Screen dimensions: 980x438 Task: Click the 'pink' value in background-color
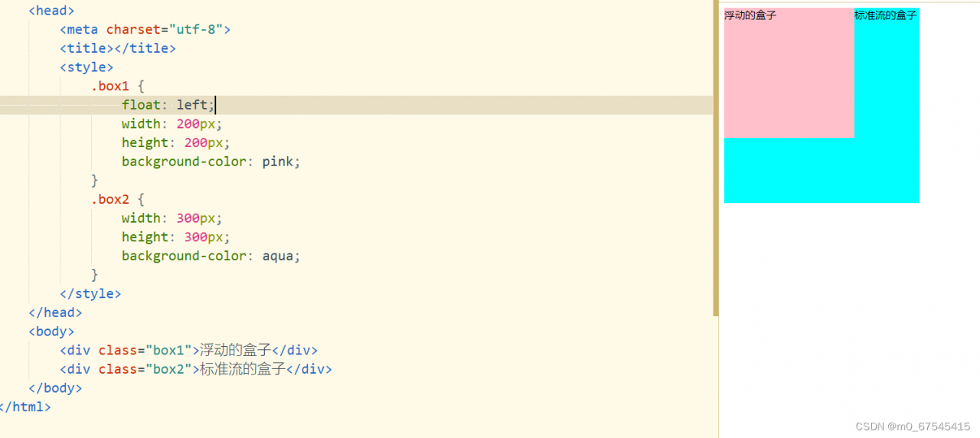278,162
